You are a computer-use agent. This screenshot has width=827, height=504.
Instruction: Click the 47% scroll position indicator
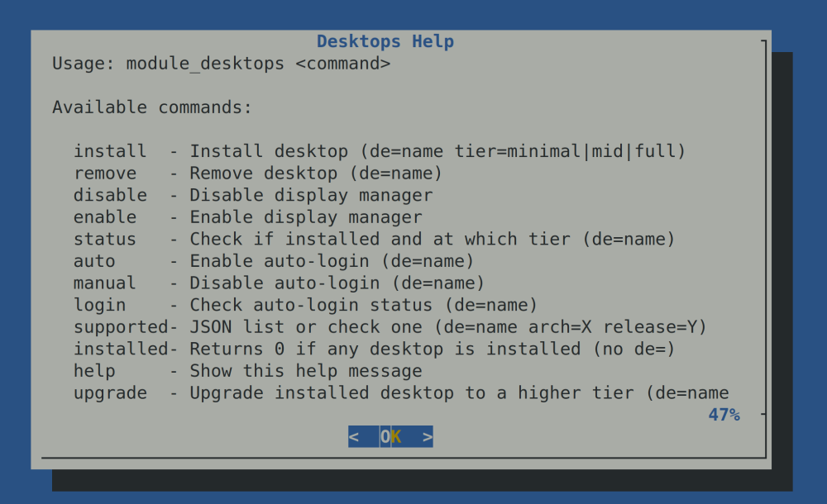tap(724, 415)
